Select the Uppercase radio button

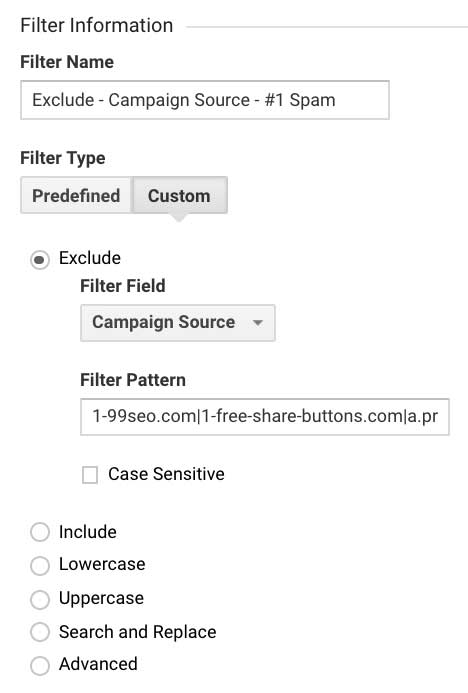40,599
